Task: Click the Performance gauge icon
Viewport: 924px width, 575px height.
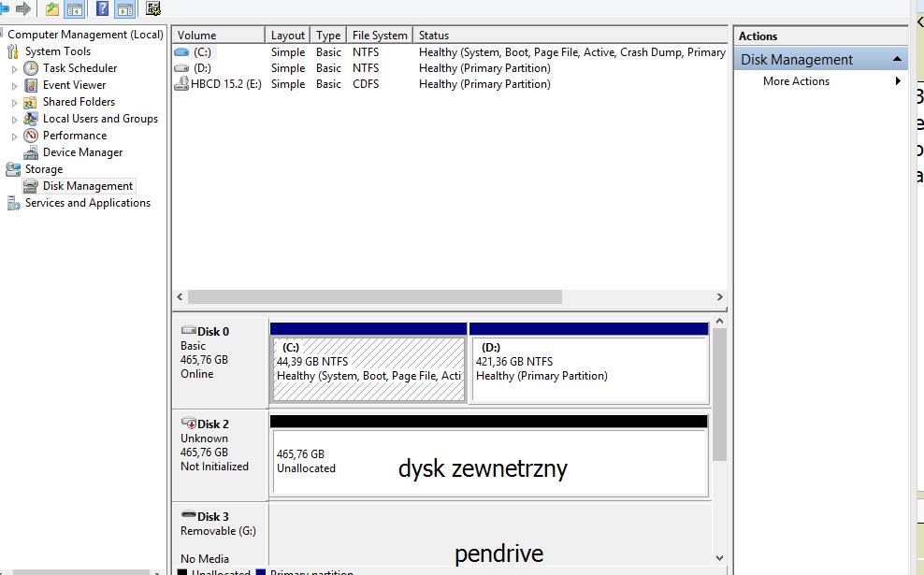Action: (x=31, y=136)
